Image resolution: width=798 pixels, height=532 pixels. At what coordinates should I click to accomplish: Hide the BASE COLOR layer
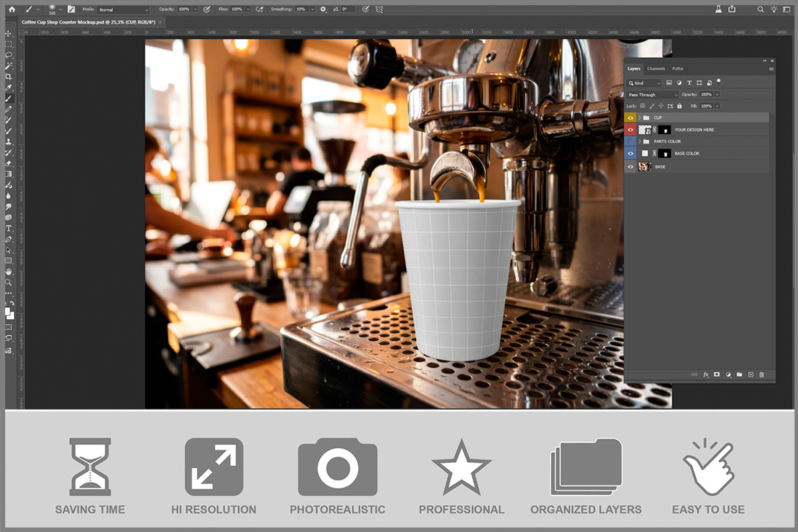point(630,154)
